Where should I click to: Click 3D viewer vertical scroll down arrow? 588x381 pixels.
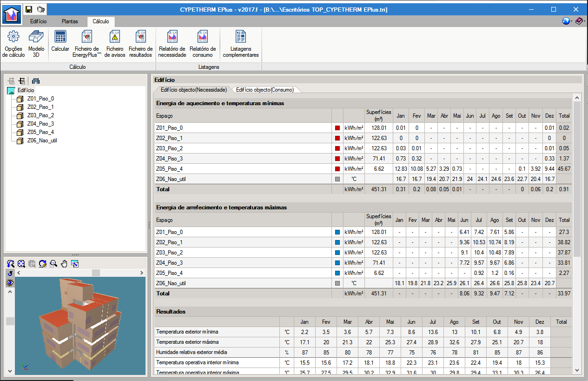10,371
